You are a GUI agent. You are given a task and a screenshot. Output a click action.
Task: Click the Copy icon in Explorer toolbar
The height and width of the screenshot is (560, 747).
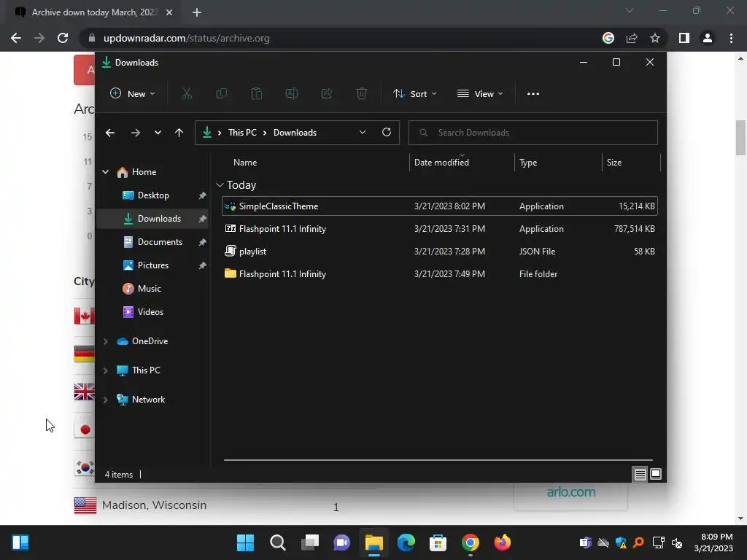pyautogui.click(x=222, y=94)
